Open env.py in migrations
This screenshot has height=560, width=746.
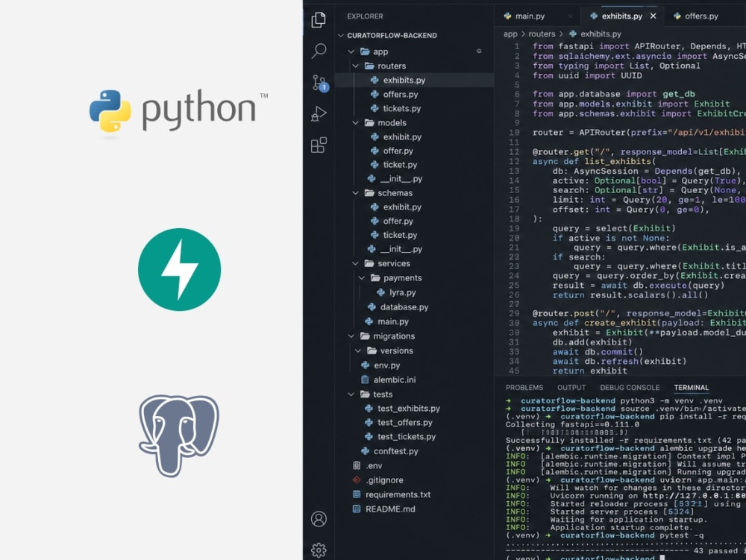click(386, 365)
